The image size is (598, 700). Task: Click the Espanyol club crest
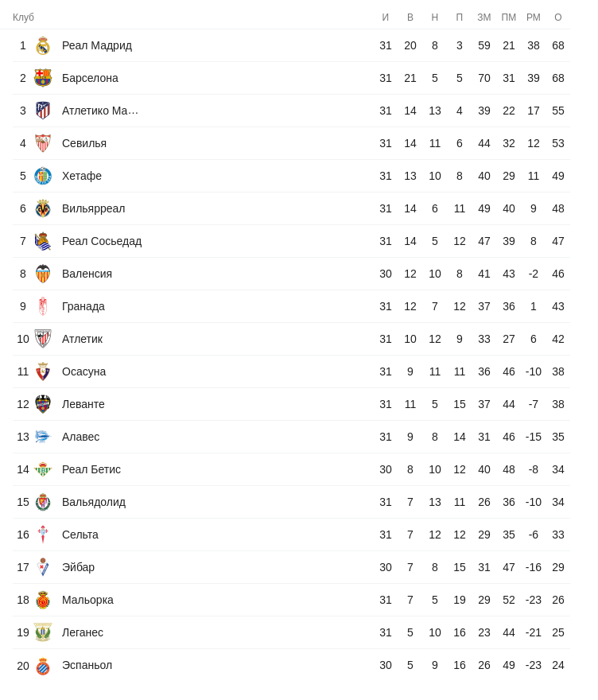(43, 666)
